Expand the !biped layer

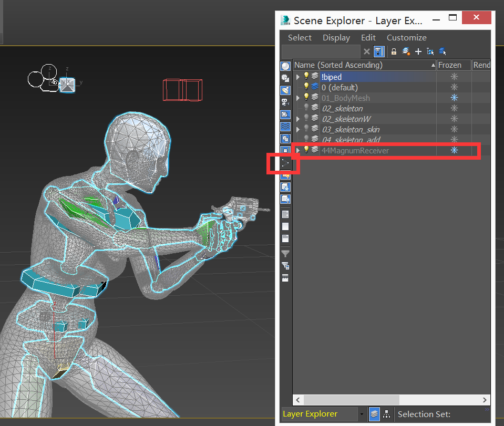(x=297, y=77)
